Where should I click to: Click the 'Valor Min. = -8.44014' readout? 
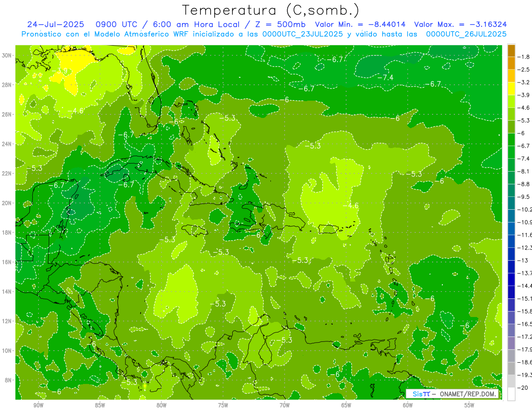pos(361,24)
